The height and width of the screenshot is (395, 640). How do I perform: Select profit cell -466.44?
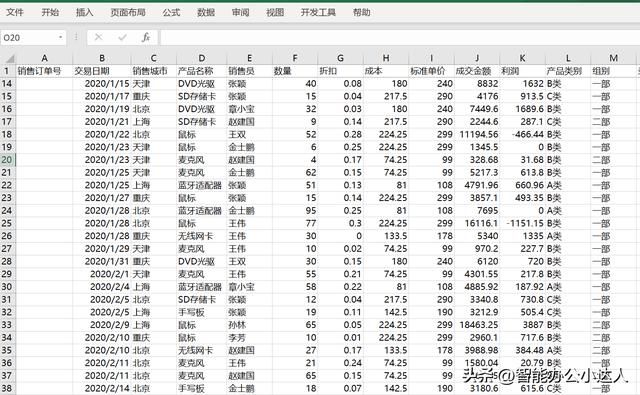coord(522,134)
